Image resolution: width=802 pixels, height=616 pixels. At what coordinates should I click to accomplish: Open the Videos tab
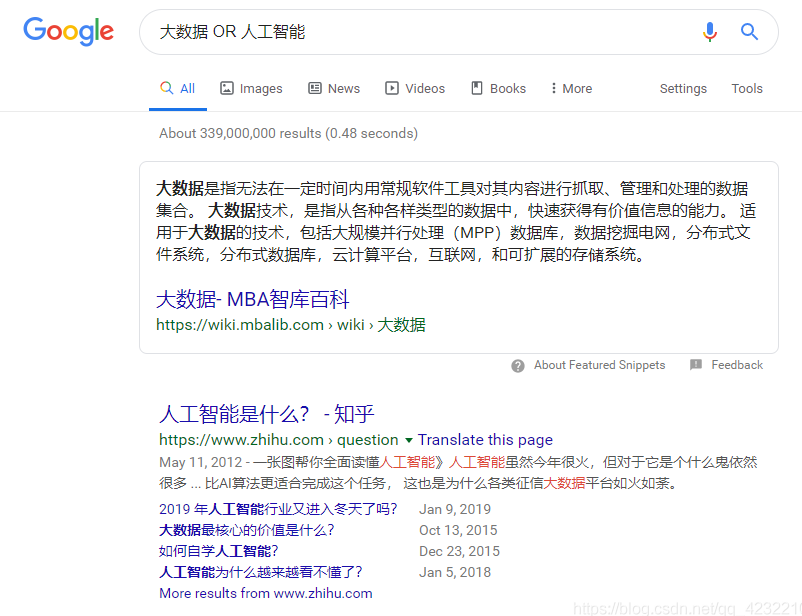pyautogui.click(x=415, y=89)
